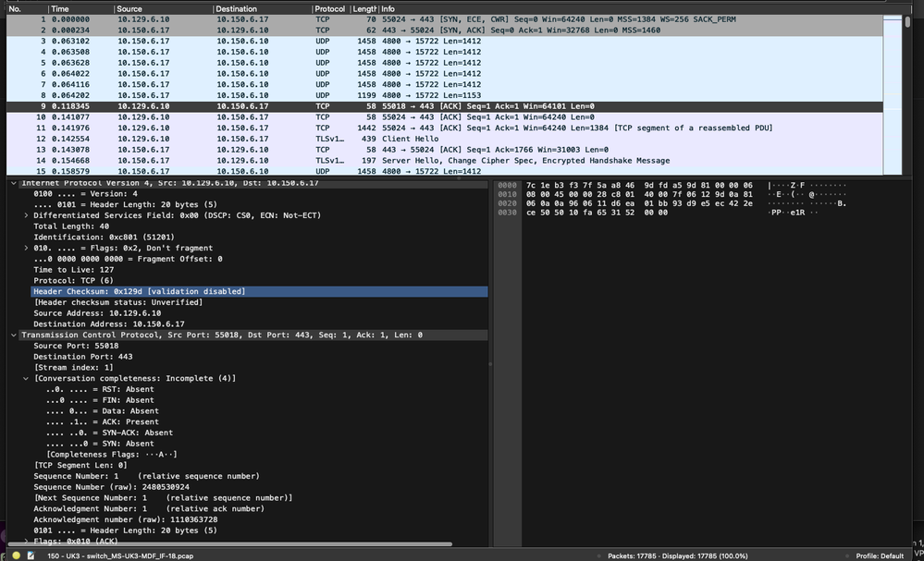Select the 'Data: Absent' completeness row
Screen dimensions: 924x561
pyautogui.click(x=103, y=411)
